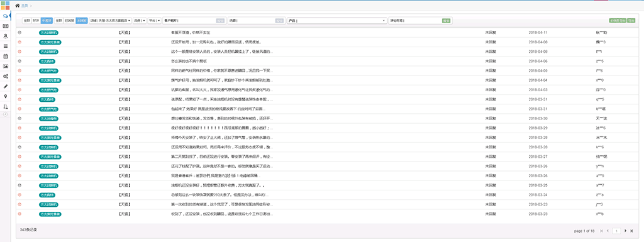Image resolution: width=644 pixels, height=242 pixels.
Task: Select the 未回复 reply filter button
Action: point(82,21)
